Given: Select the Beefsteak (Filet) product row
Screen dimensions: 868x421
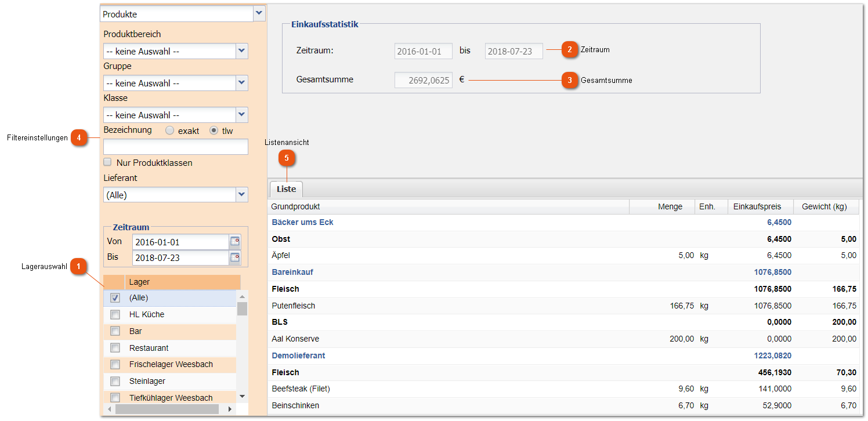Looking at the screenshot, I should 563,389.
